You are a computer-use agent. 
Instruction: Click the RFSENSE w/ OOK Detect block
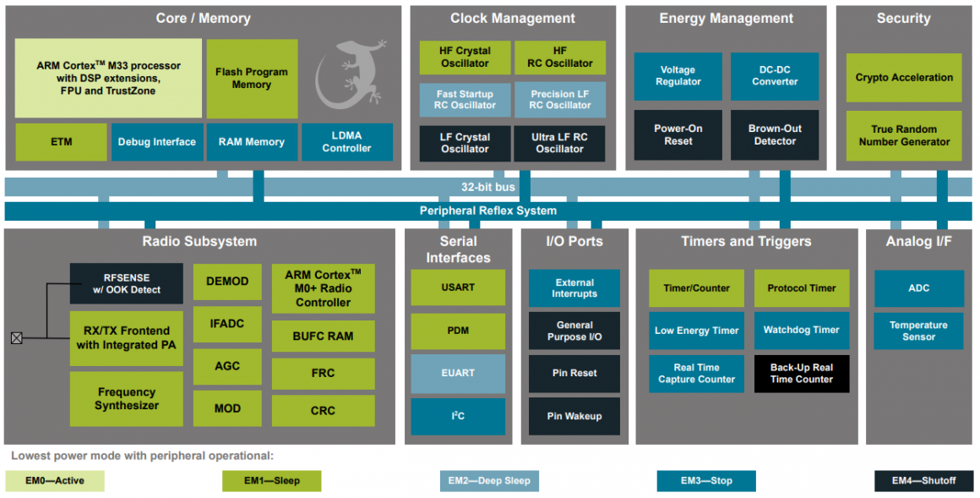127,283
